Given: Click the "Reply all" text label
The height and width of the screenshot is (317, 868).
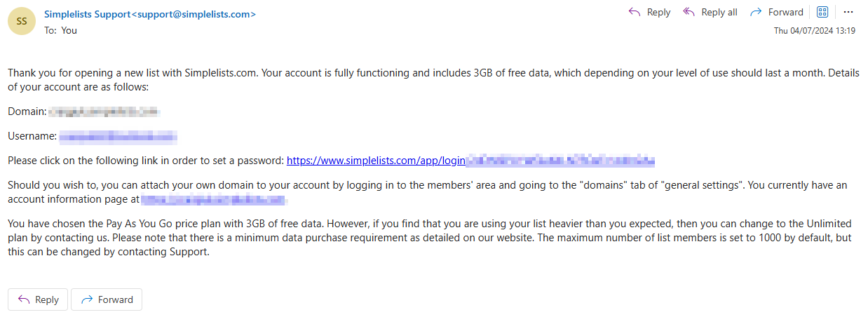Looking at the screenshot, I should pos(719,12).
